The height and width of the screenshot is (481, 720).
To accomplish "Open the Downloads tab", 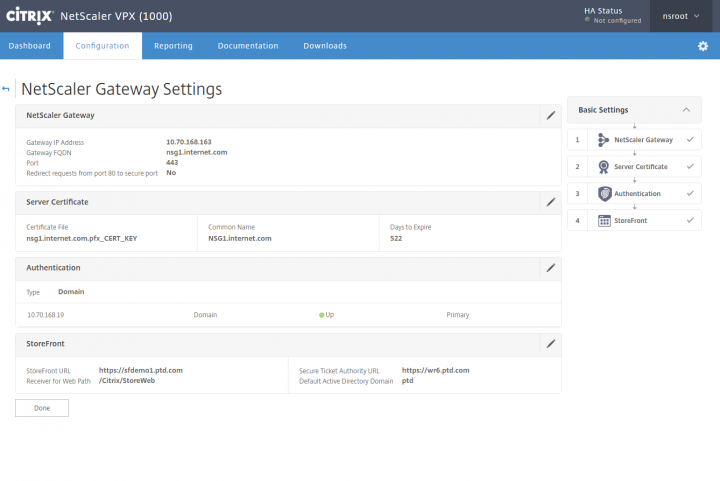I will [325, 46].
